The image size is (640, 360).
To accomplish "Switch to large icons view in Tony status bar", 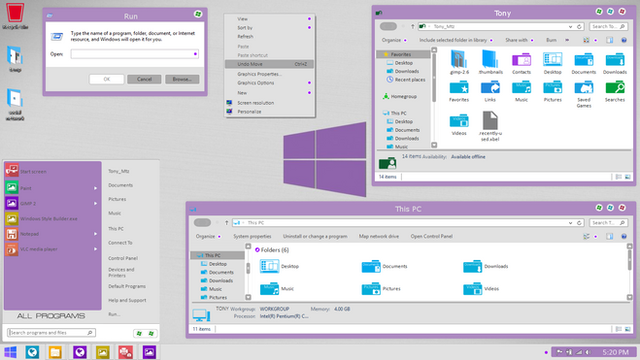I will tap(628, 177).
